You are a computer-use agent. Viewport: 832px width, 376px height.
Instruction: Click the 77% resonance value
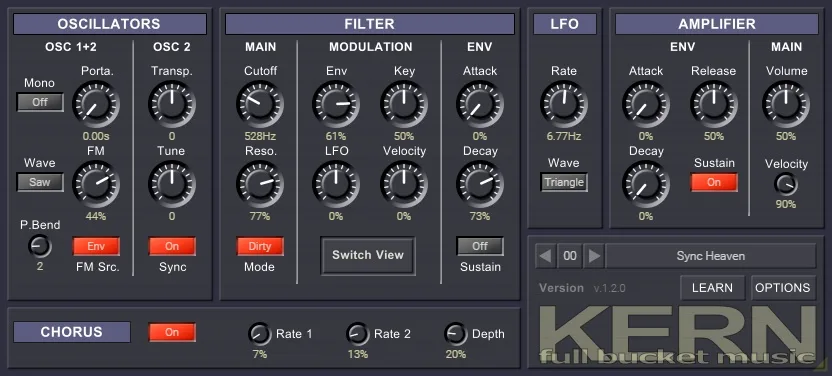pyautogui.click(x=260, y=216)
